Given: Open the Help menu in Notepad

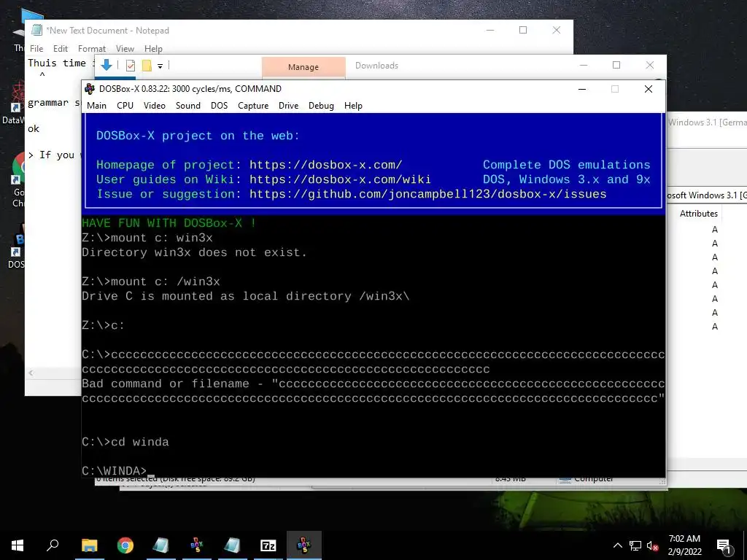Looking at the screenshot, I should point(153,49).
